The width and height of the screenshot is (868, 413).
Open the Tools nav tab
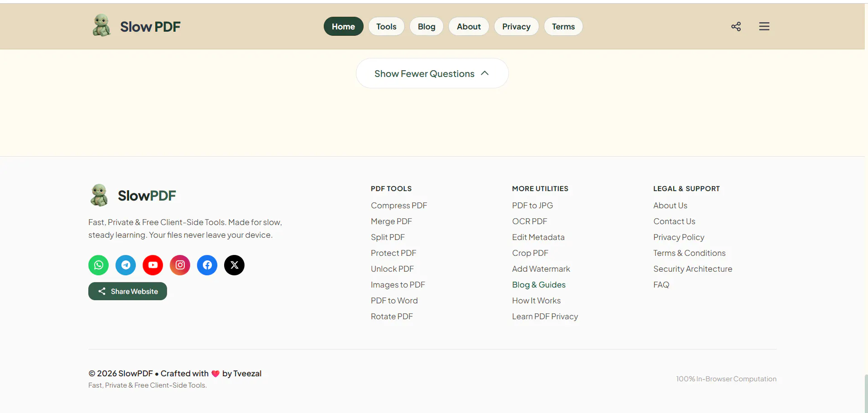(386, 26)
